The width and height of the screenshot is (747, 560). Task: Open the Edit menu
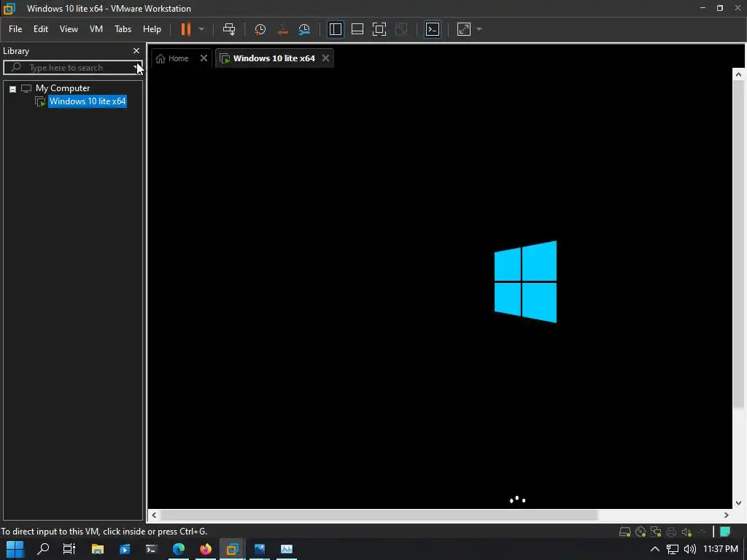tap(41, 29)
